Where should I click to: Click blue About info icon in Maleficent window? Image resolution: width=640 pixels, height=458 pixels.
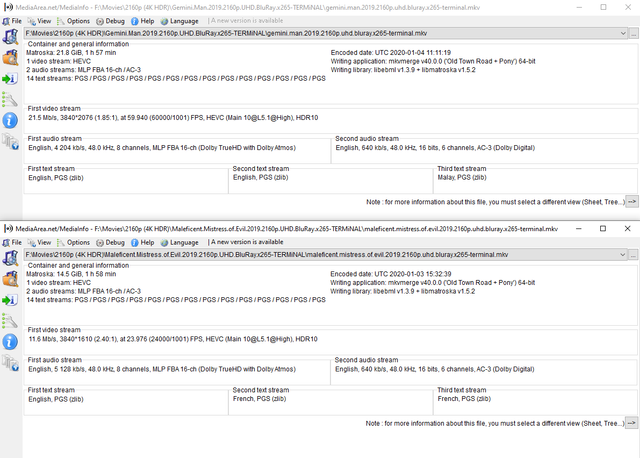coord(10,342)
